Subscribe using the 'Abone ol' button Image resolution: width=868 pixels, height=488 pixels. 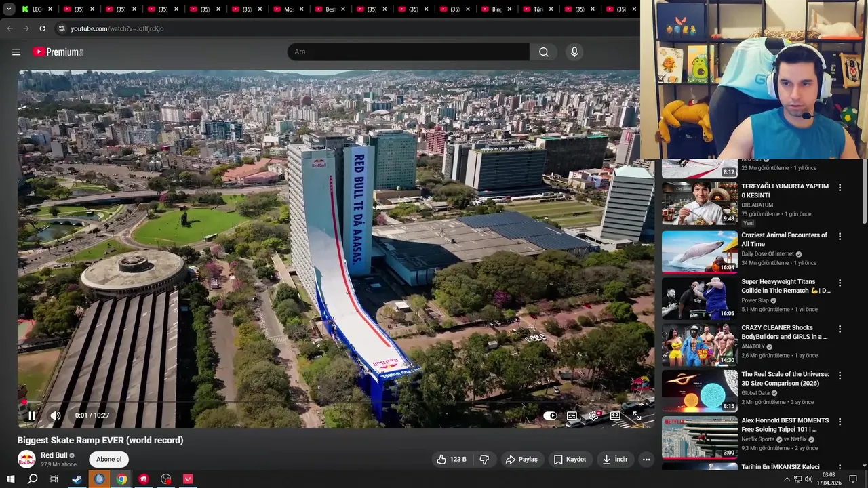[108, 460]
